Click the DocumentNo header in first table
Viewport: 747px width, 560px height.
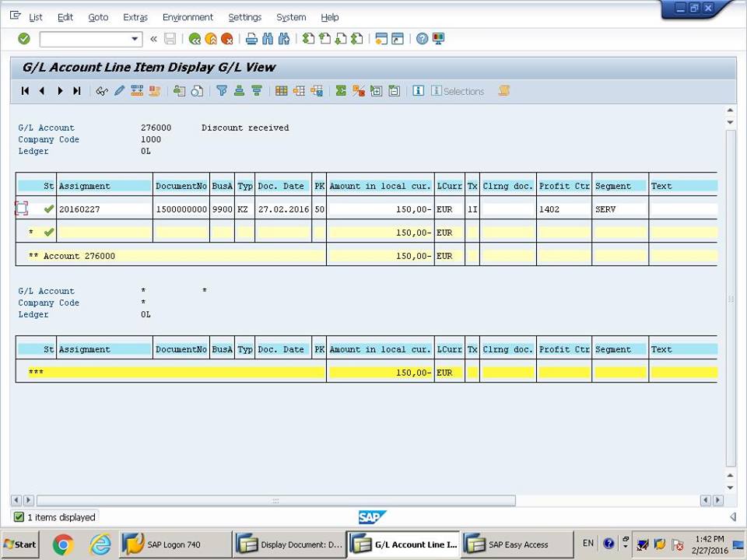click(x=181, y=186)
